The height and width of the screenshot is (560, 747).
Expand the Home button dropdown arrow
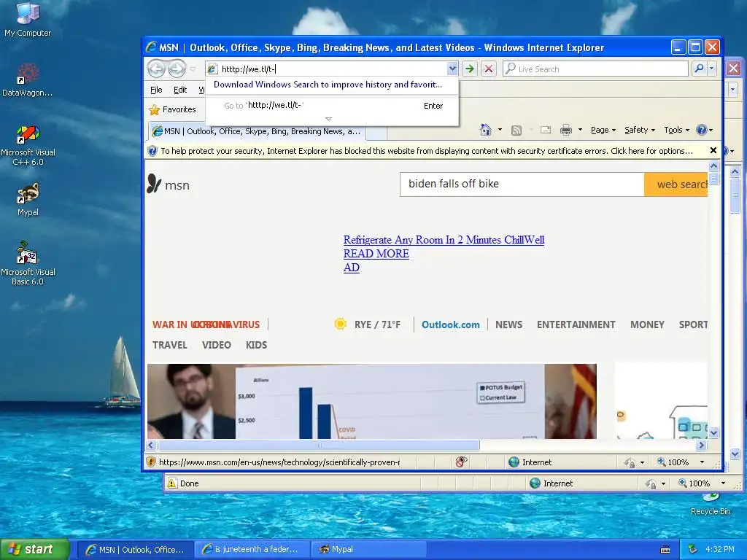[500, 130]
